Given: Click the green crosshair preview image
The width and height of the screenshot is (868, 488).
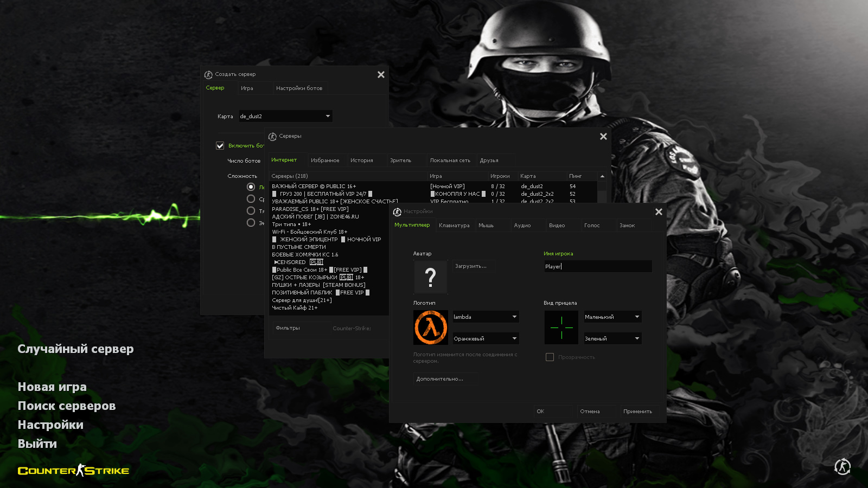Looking at the screenshot, I should tap(561, 328).
